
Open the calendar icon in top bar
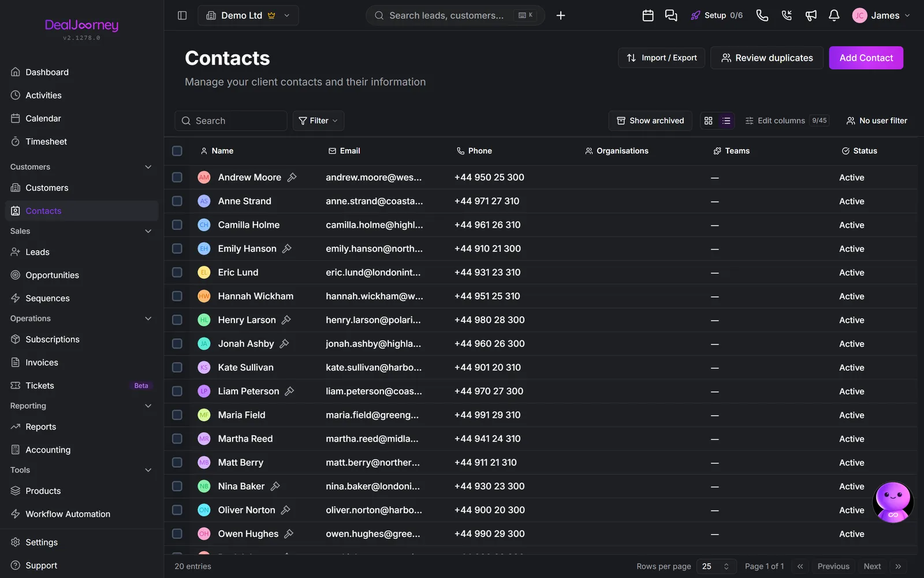click(648, 16)
